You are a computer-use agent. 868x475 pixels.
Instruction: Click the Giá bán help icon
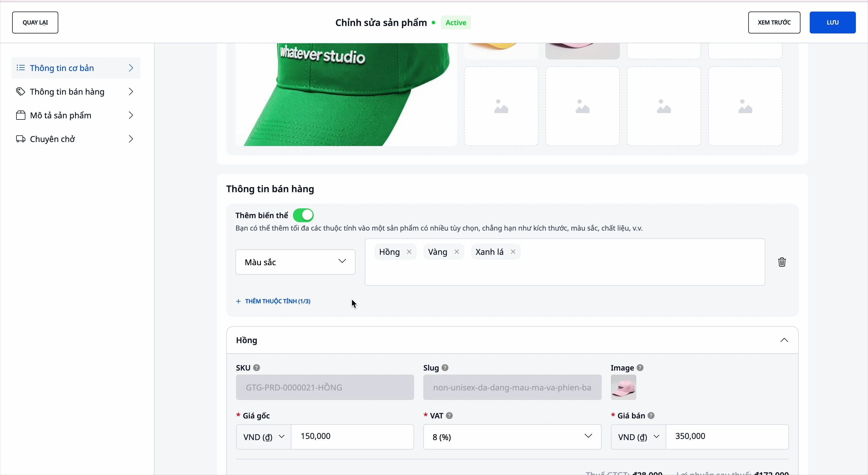point(651,416)
